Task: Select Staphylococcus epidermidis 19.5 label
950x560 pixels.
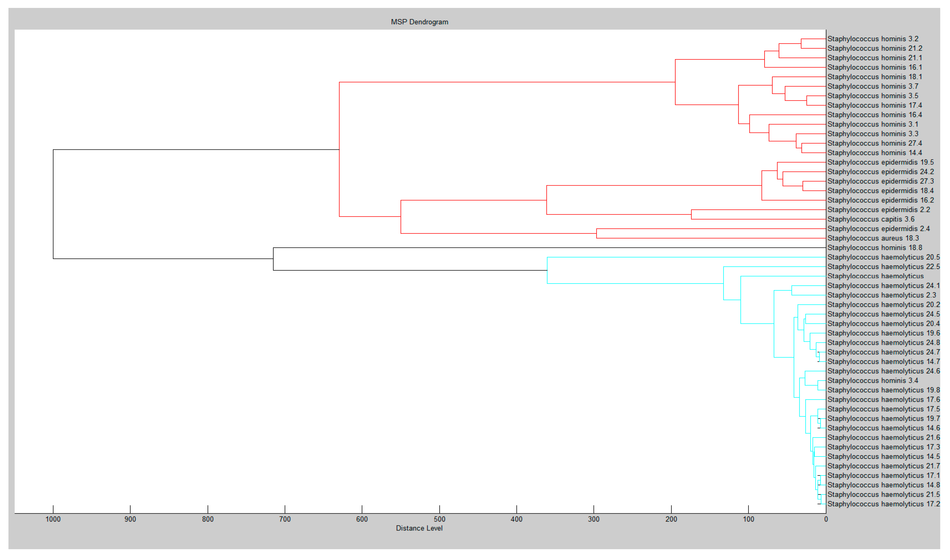Action: [x=880, y=162]
